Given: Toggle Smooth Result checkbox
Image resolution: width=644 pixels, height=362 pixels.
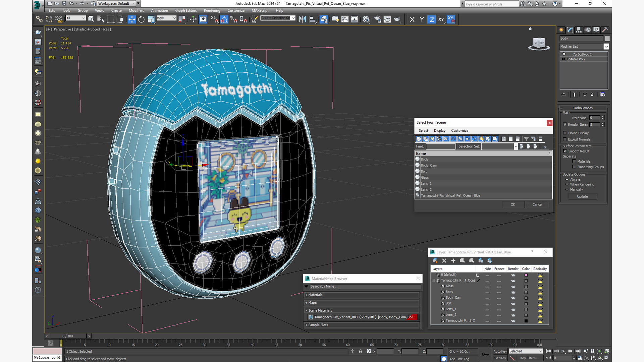Looking at the screenshot, I should [565, 151].
